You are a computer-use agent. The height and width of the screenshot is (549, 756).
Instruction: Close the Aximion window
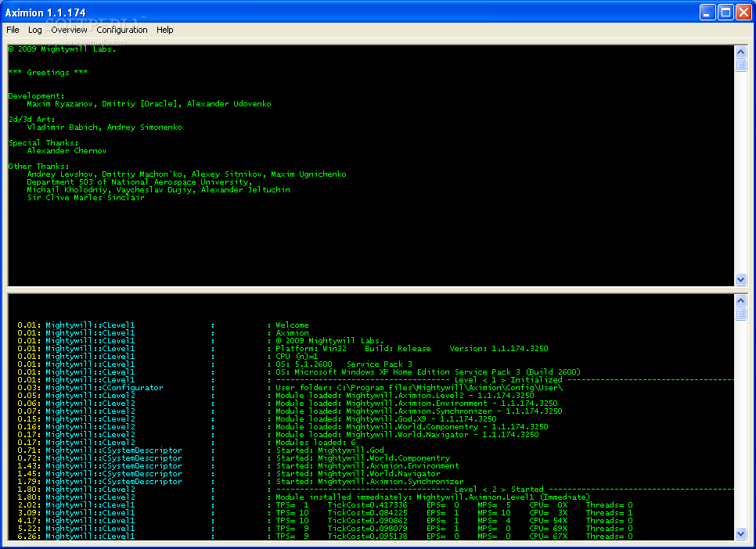pyautogui.click(x=743, y=12)
